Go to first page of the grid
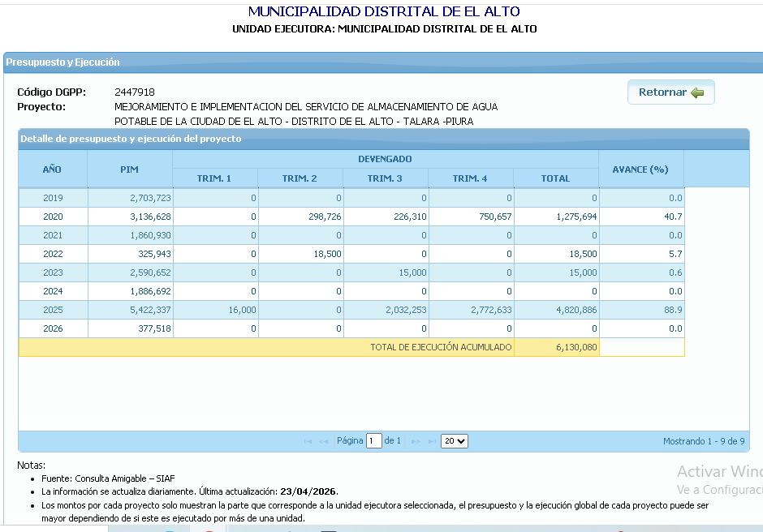This screenshot has width=763, height=532. pos(308,441)
